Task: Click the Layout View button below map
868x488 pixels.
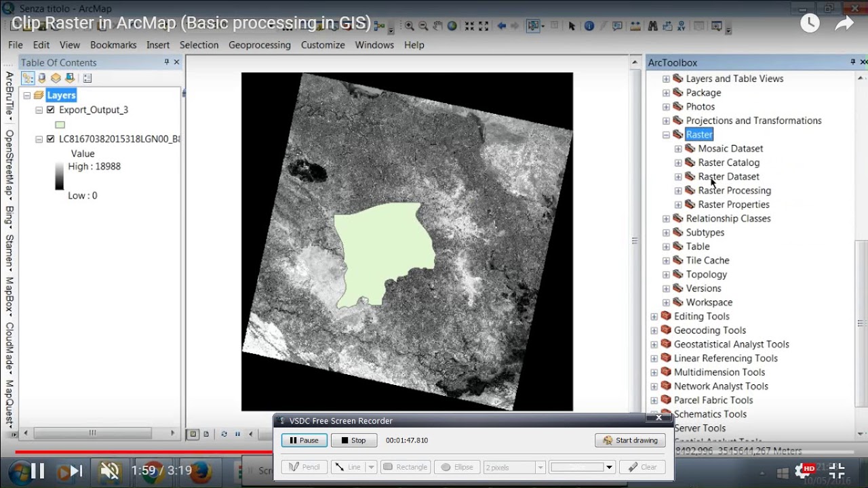Action: pyautogui.click(x=206, y=434)
